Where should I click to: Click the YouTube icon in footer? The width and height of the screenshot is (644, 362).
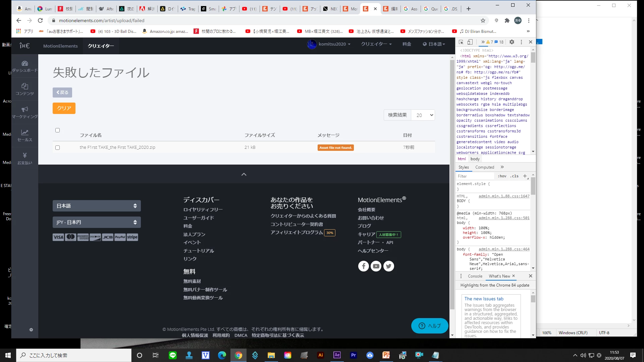click(376, 266)
